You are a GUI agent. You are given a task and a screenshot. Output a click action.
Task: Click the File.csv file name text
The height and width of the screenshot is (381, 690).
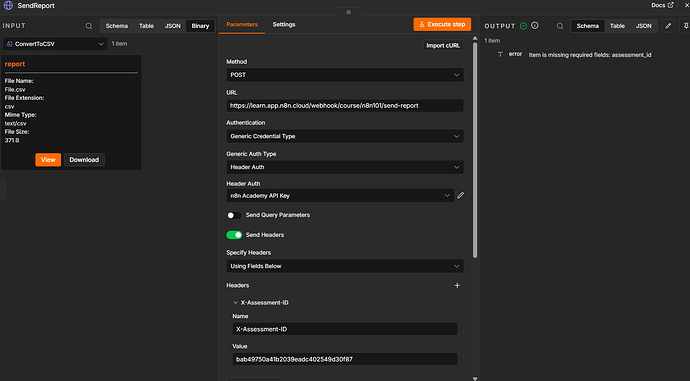(x=15, y=89)
